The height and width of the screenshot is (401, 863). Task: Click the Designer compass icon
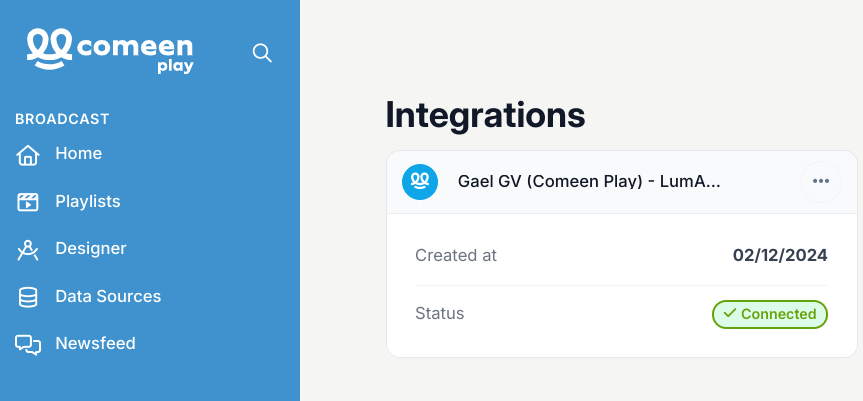[28, 249]
